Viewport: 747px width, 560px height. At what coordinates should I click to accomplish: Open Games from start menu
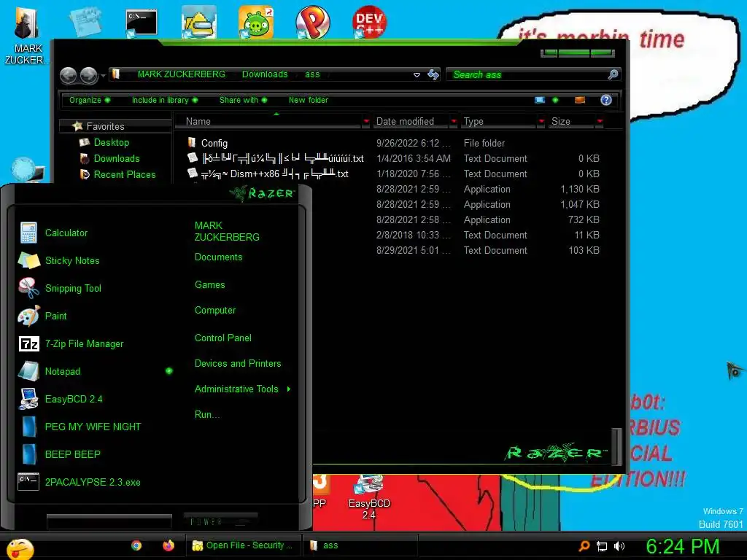tap(209, 285)
